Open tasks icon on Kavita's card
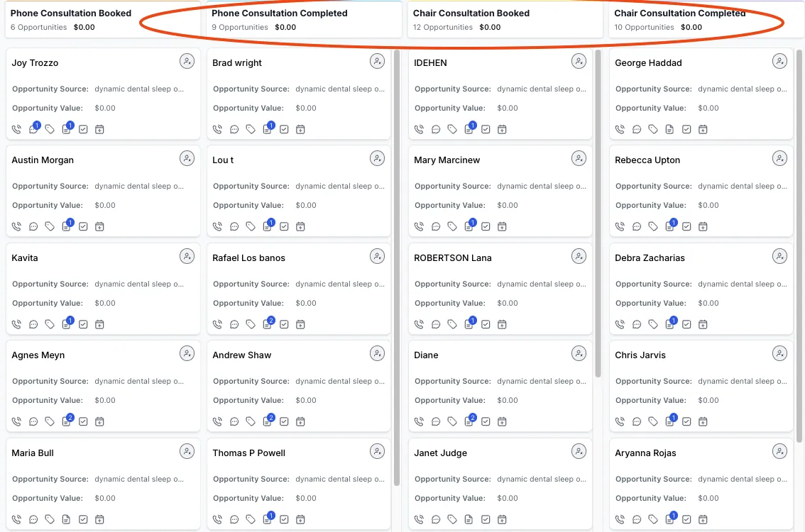805x532 pixels. tap(83, 325)
